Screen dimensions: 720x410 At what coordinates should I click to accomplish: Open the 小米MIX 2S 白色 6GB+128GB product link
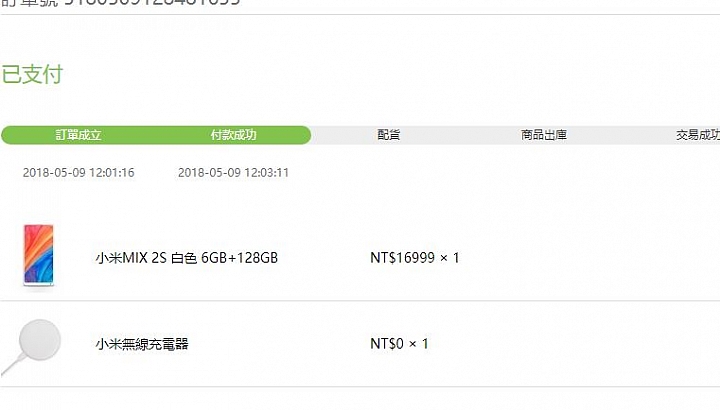186,258
